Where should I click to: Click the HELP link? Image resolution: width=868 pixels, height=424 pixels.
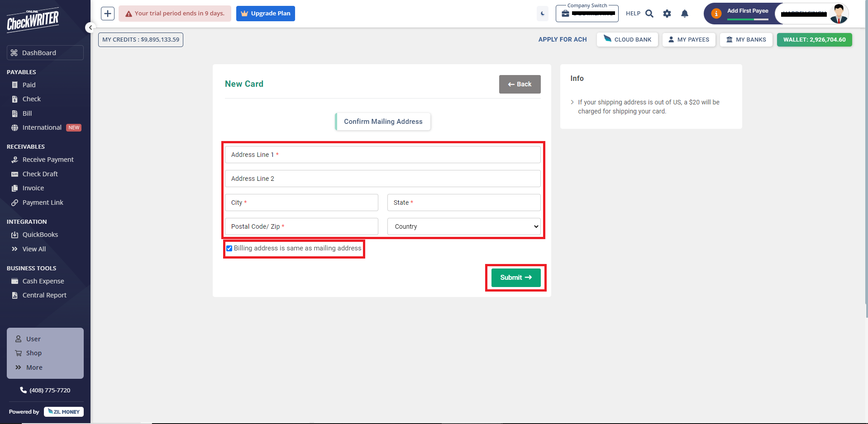coord(633,14)
